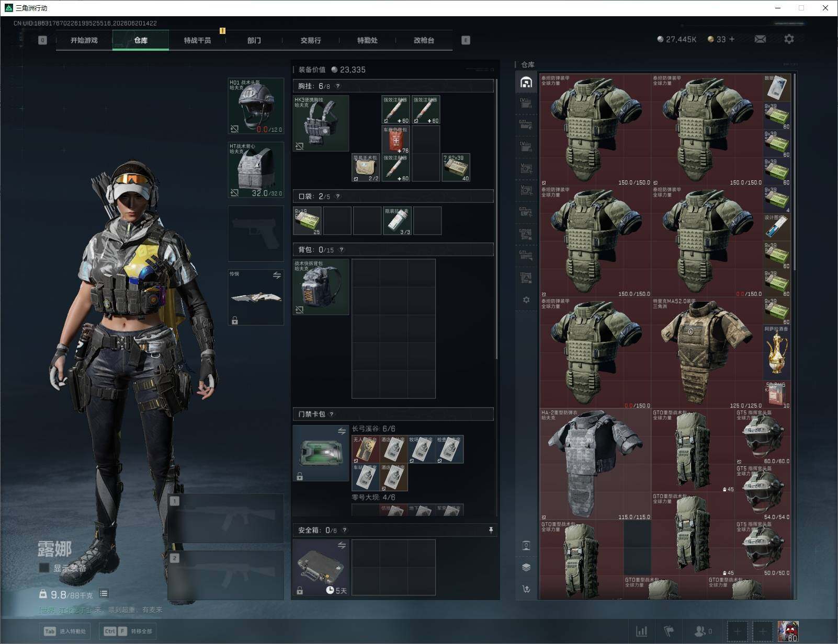Select the 阿萨拉酒壶 golden pot
Image resolution: width=838 pixels, height=644 pixels.
click(x=777, y=353)
